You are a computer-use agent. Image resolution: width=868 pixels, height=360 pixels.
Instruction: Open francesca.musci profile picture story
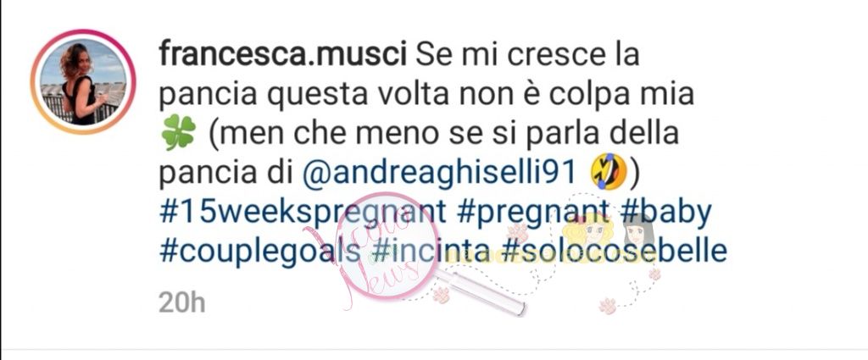83,82
